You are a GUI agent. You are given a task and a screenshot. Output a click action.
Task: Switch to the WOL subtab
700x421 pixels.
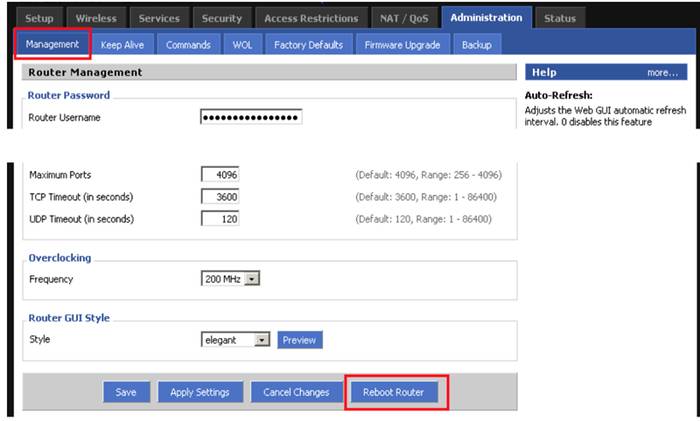click(243, 45)
